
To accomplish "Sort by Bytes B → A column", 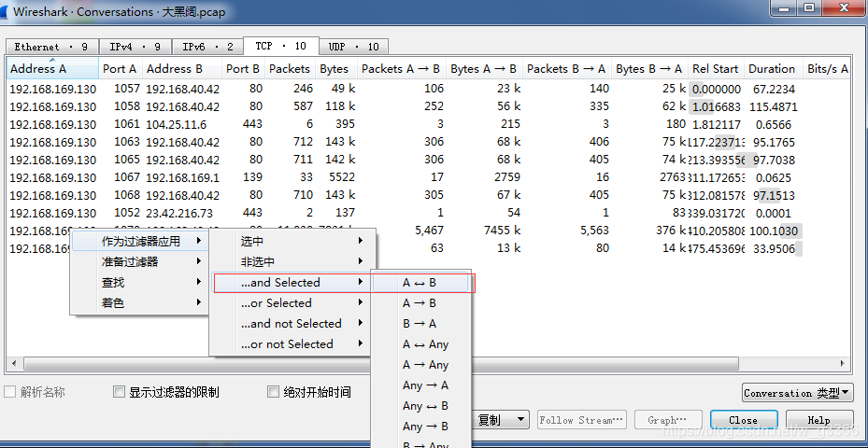I will (649, 68).
